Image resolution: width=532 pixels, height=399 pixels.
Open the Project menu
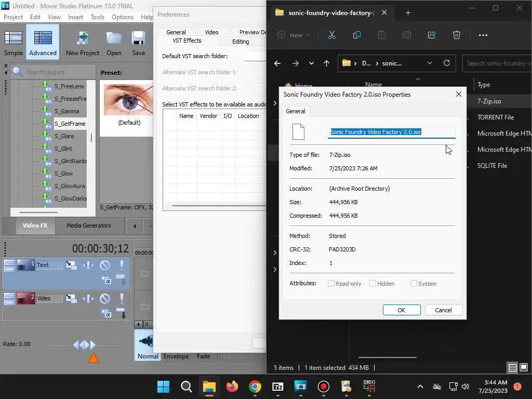[x=13, y=17]
